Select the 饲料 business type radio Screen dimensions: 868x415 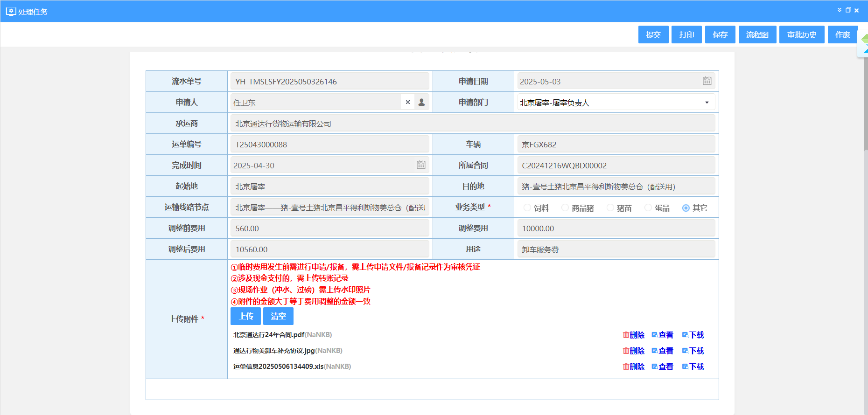pos(527,208)
